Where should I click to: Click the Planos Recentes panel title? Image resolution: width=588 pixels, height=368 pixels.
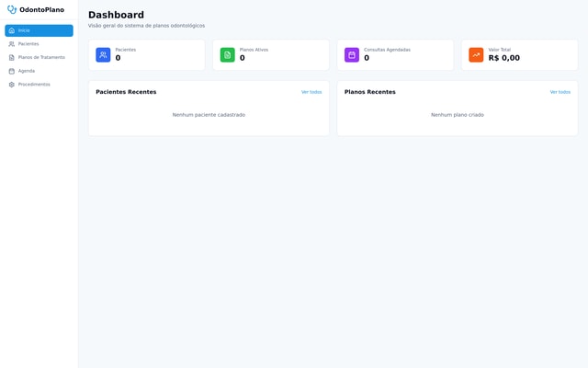[369, 92]
